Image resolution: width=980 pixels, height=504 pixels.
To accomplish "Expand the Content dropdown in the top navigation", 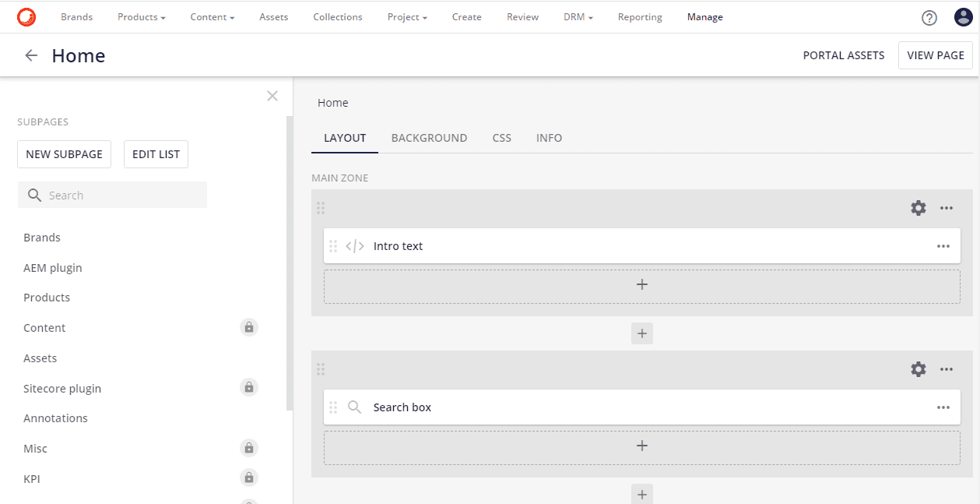I will click(x=213, y=17).
